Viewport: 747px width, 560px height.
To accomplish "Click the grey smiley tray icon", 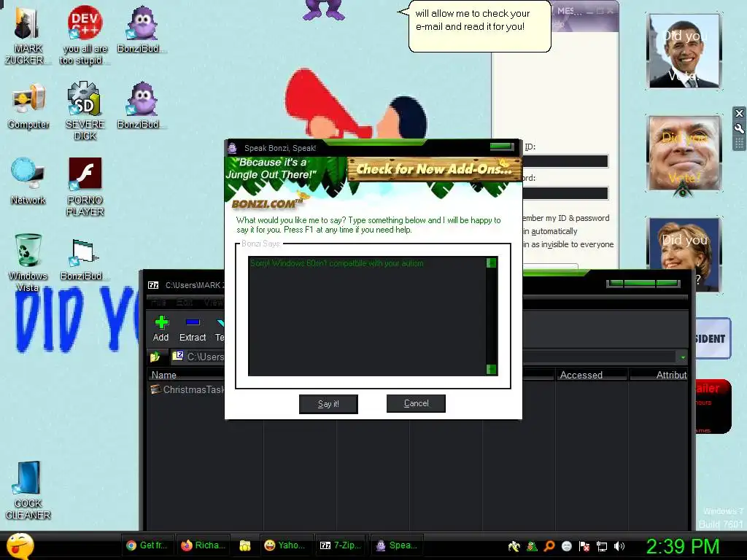I will pyautogui.click(x=566, y=546).
